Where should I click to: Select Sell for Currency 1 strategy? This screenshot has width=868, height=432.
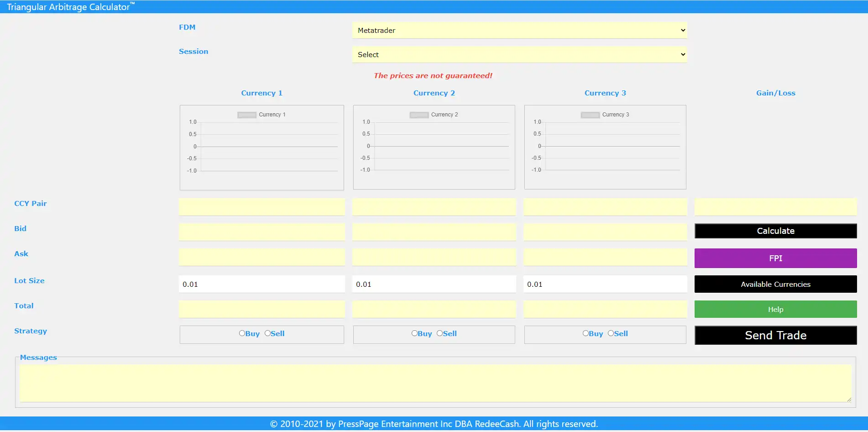pyautogui.click(x=267, y=333)
